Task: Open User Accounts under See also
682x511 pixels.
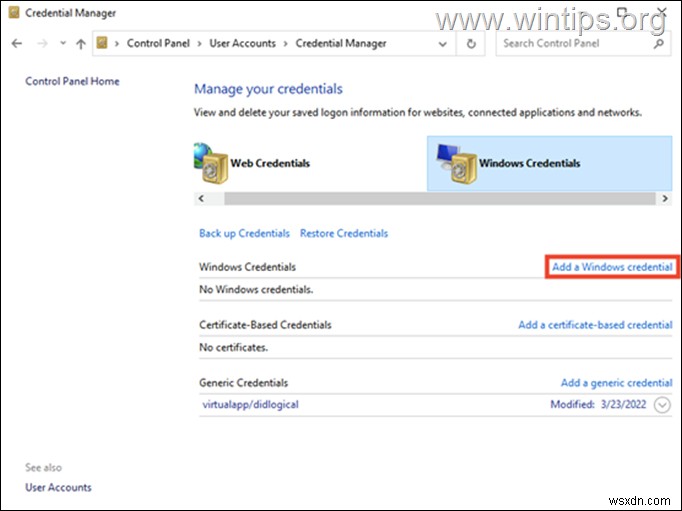Action: point(58,488)
